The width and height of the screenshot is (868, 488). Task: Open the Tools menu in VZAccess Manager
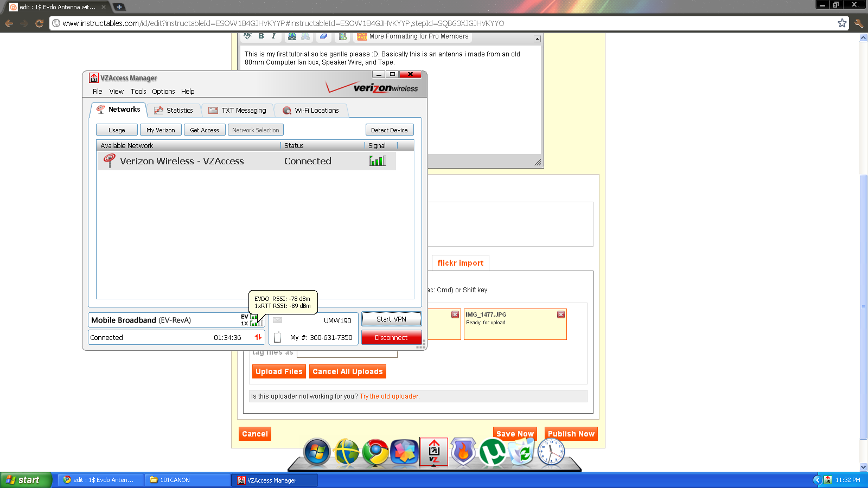tap(138, 92)
